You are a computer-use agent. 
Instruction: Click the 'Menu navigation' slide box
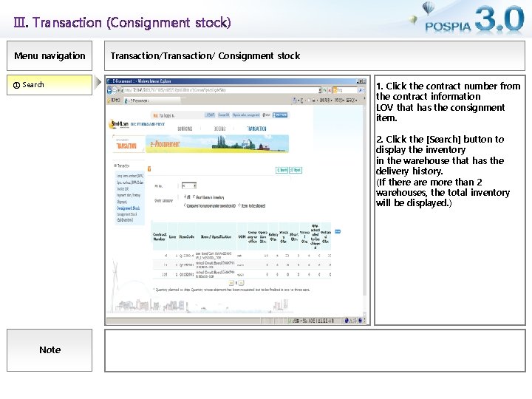[x=50, y=56]
